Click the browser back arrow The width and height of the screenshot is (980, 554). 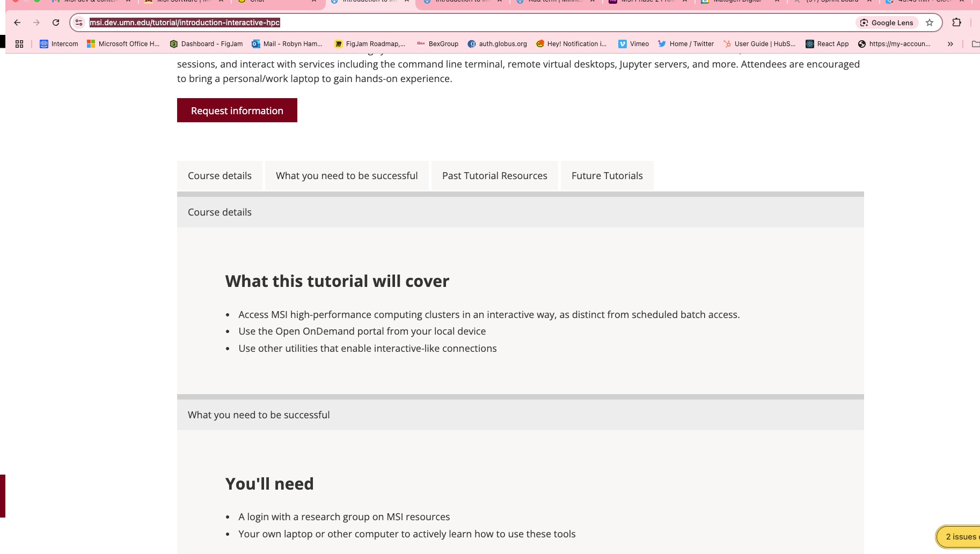point(17,23)
